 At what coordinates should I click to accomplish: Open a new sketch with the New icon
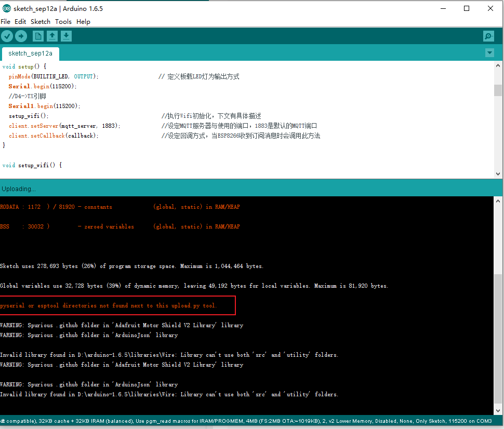point(38,36)
